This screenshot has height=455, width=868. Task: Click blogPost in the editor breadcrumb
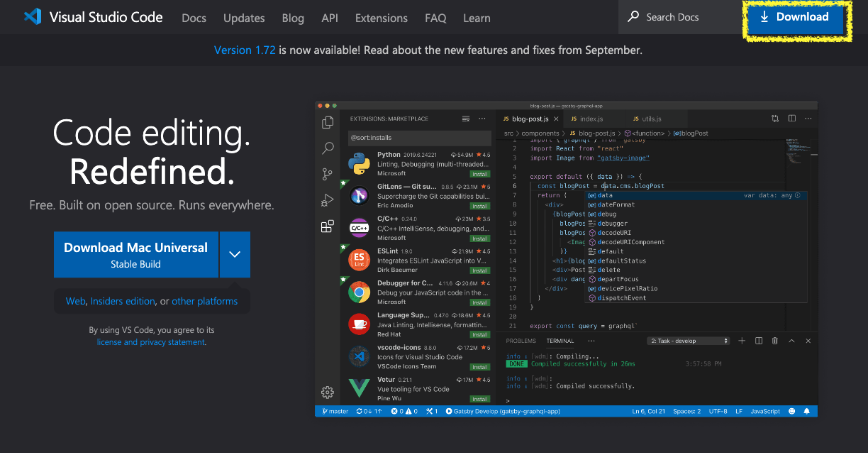coord(690,133)
